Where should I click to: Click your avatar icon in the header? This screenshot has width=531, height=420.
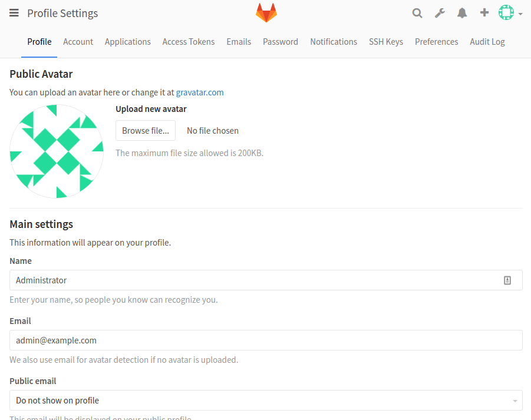click(x=506, y=12)
